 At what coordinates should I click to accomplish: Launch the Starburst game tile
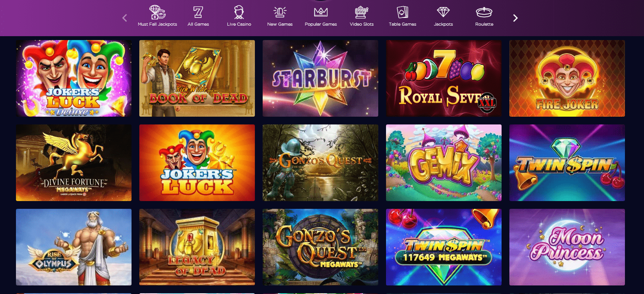pos(320,78)
